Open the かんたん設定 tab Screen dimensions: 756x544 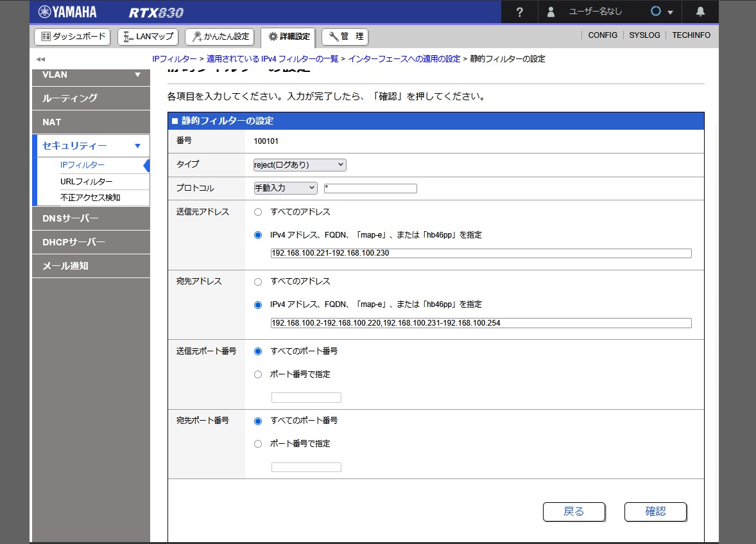tap(220, 37)
